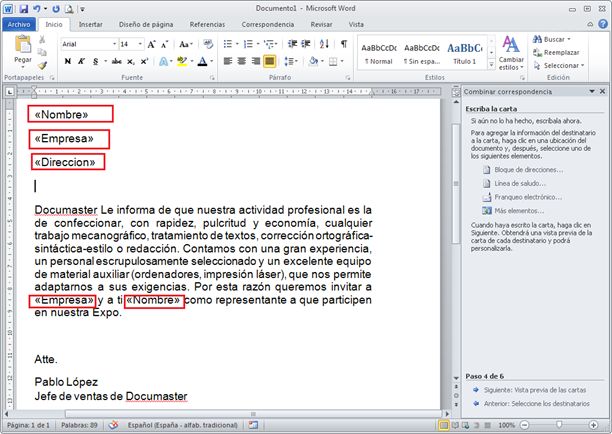The height and width of the screenshot is (434, 612).
Task: Click the Cut scissors icon
Action: click(x=42, y=39)
